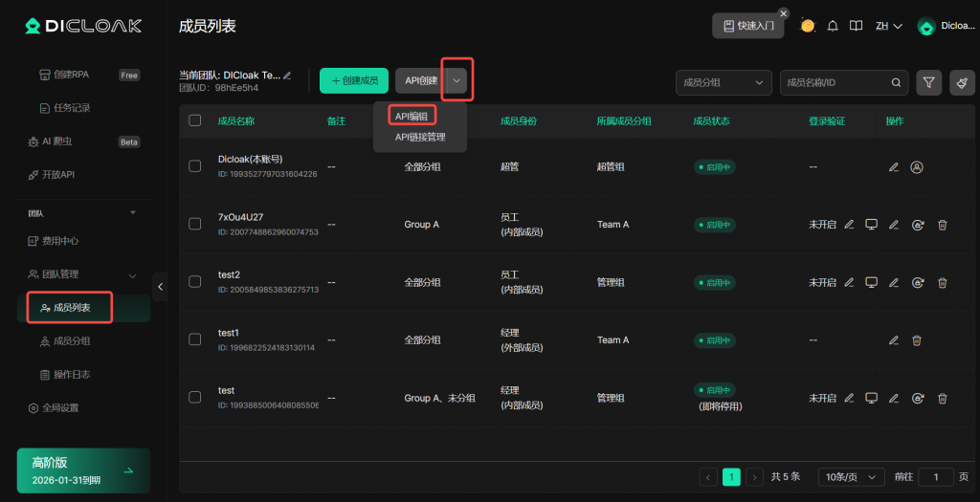Delete member 7xOu4U27 with trash icon
This screenshot has height=502, width=980.
pos(942,225)
